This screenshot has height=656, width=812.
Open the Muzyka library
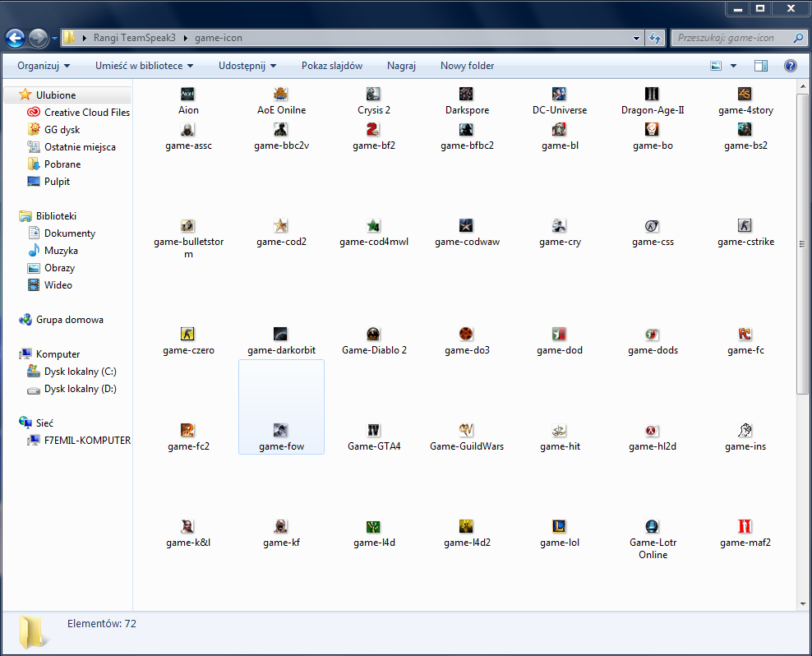[x=53, y=250]
